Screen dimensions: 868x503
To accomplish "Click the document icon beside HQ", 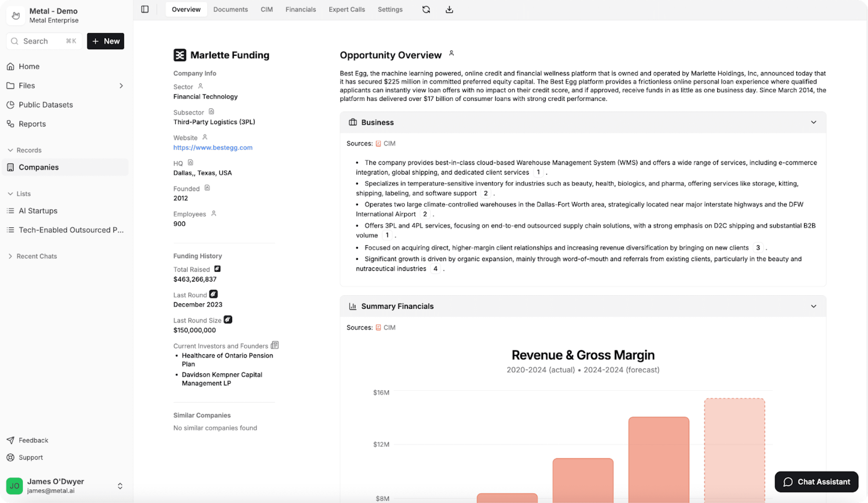I will pos(190,162).
